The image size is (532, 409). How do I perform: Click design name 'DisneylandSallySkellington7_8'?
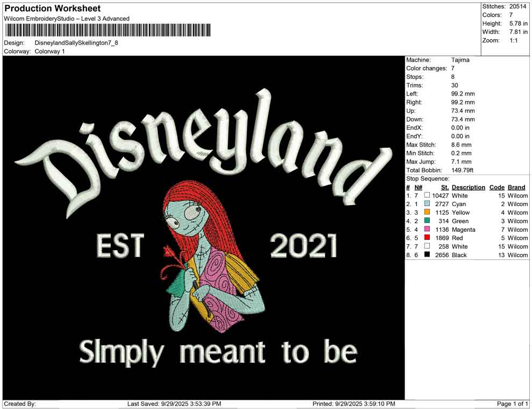[x=76, y=43]
